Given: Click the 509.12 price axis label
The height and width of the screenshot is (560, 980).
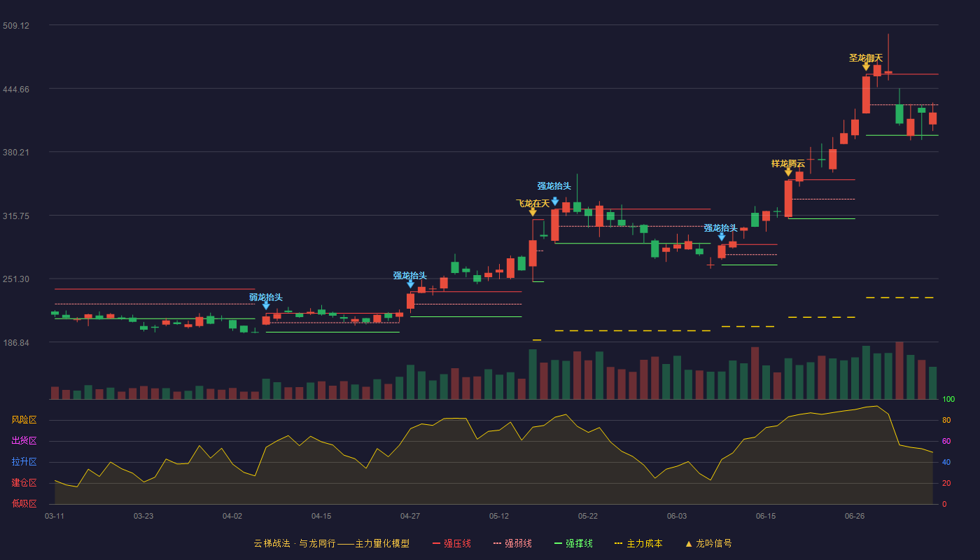Looking at the screenshot, I should click(16, 26).
